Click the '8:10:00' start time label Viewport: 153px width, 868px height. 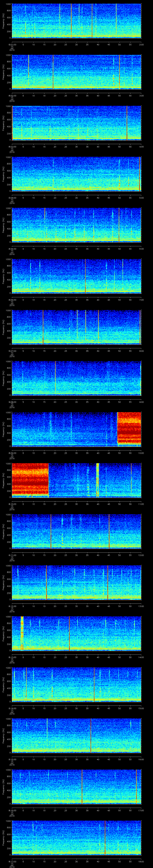click(x=12, y=504)
